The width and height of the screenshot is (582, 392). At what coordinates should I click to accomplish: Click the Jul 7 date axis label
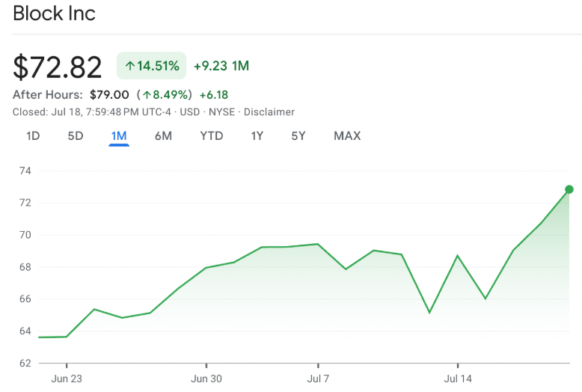(318, 379)
